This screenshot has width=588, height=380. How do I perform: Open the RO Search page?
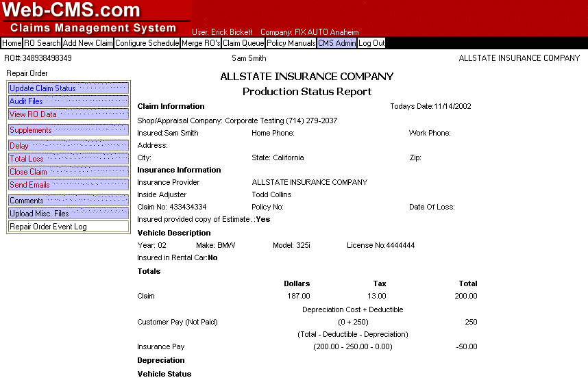click(42, 43)
